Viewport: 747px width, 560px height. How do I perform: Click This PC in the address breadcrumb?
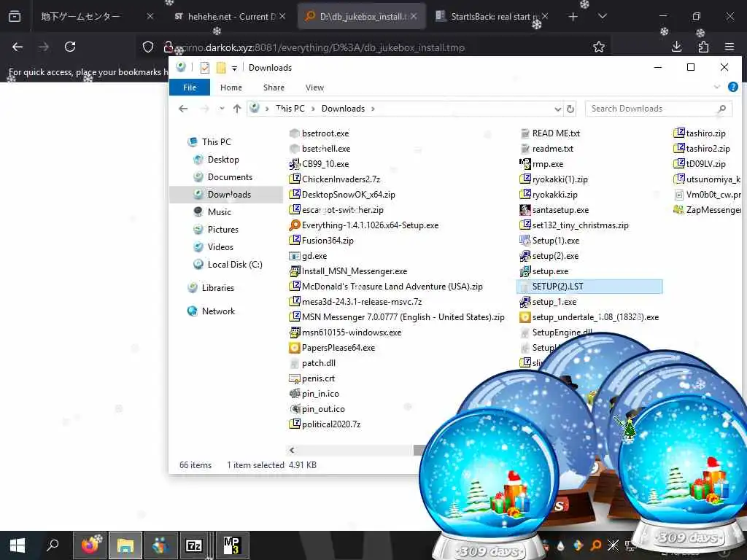(x=290, y=109)
